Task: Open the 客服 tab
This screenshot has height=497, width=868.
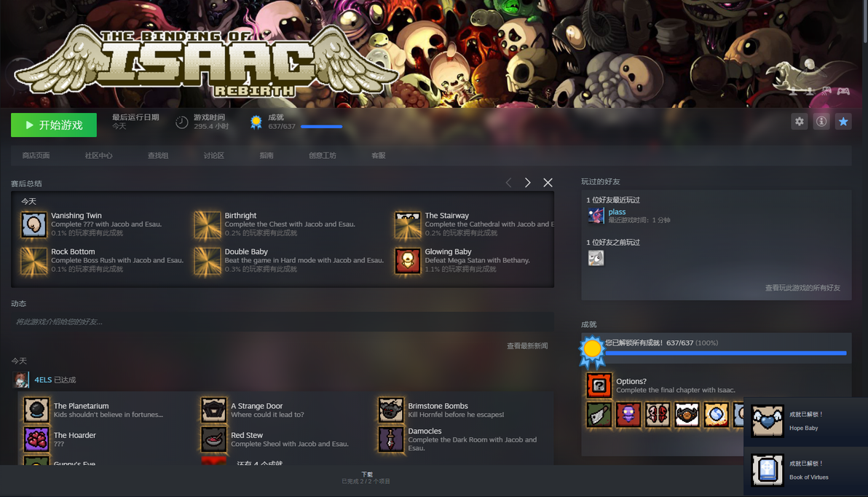Action: point(379,156)
